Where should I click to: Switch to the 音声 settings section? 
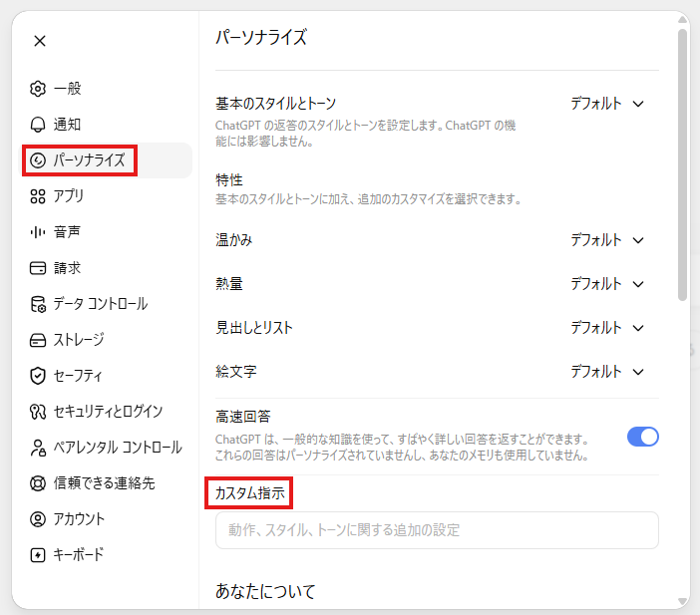pos(107,232)
